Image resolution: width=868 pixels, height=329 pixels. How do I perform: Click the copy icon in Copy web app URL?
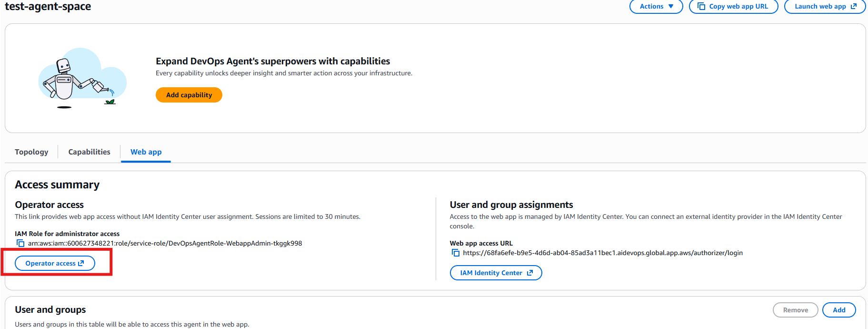tap(701, 6)
